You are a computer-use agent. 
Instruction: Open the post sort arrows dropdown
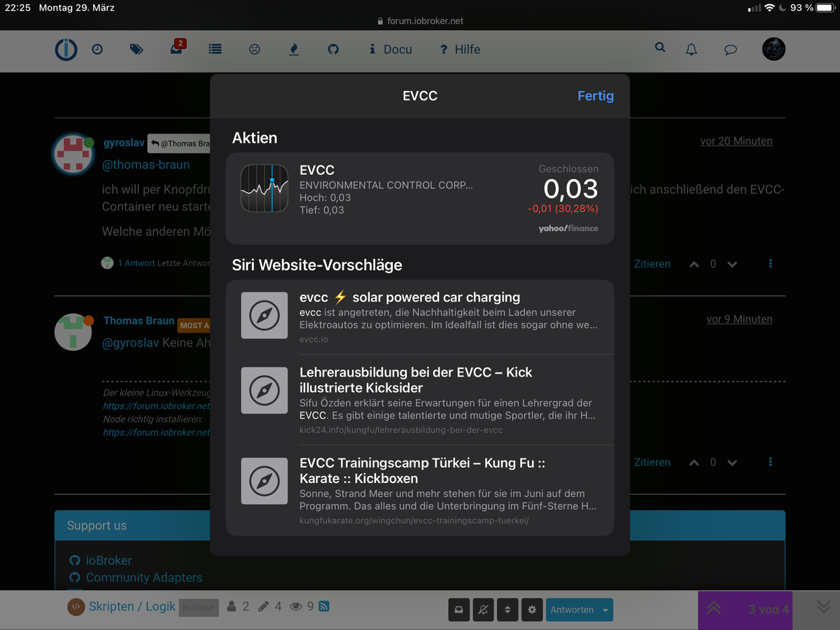point(507,610)
